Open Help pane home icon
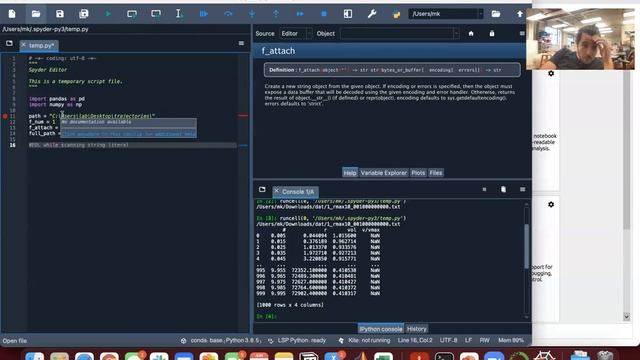Screen dimensions: 640x360 (x=471, y=33)
